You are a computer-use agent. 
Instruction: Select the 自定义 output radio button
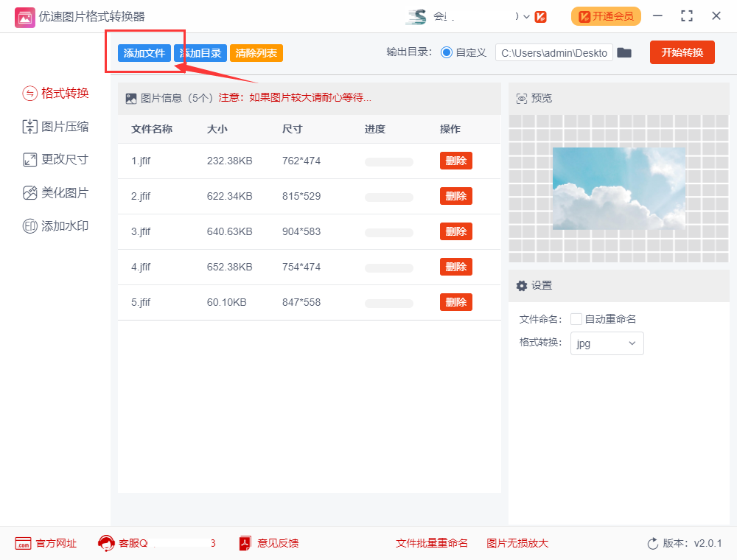tap(448, 52)
